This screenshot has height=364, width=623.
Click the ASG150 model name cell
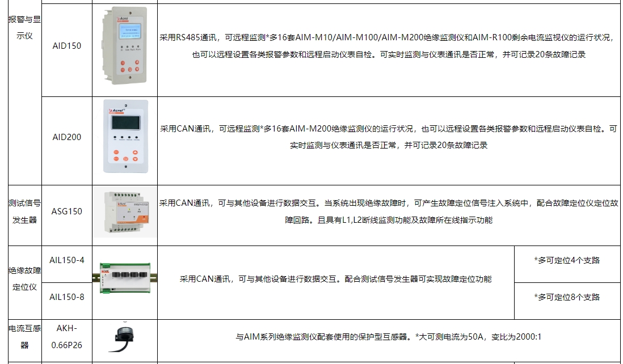tap(67, 211)
